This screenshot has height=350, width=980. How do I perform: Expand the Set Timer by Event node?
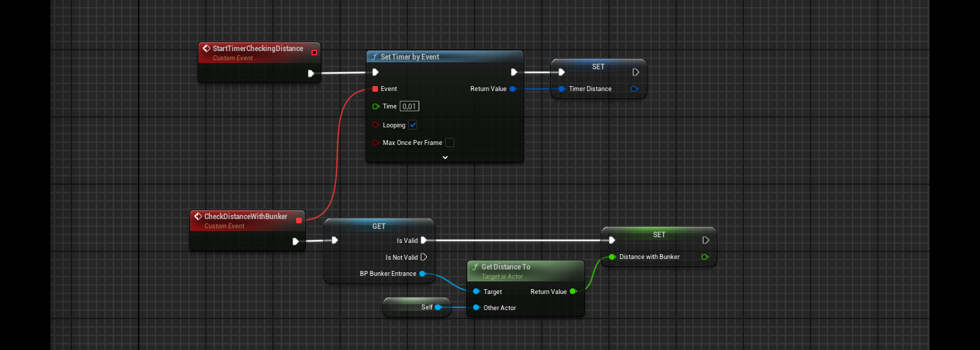click(x=444, y=157)
